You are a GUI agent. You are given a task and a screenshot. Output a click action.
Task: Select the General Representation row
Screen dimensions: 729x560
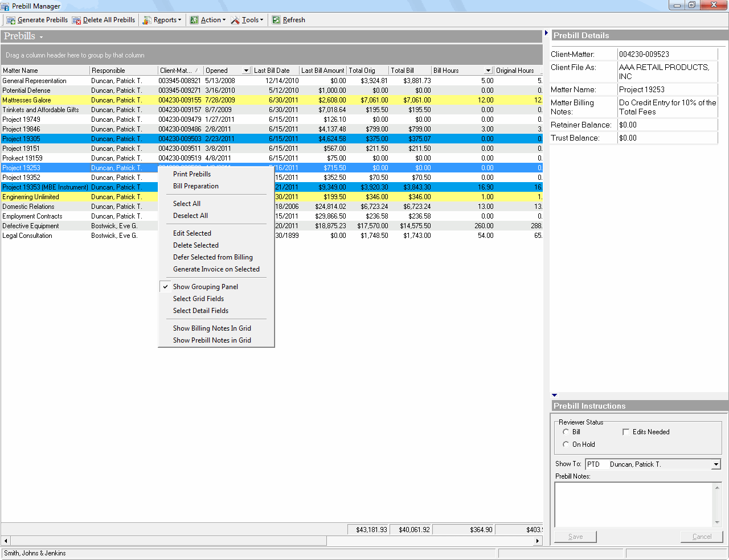(x=272, y=81)
